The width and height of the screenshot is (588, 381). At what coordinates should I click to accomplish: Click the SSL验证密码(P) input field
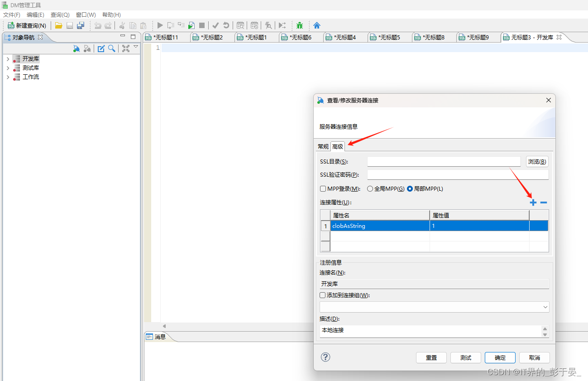458,175
